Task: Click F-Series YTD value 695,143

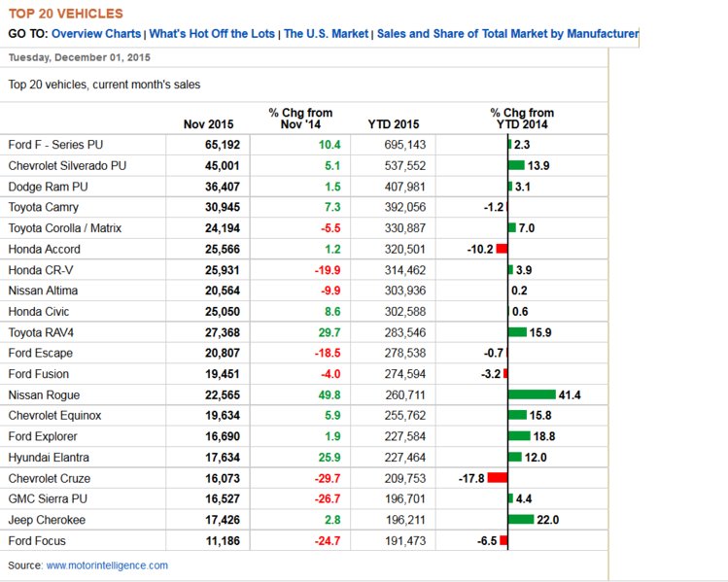Action: click(405, 145)
